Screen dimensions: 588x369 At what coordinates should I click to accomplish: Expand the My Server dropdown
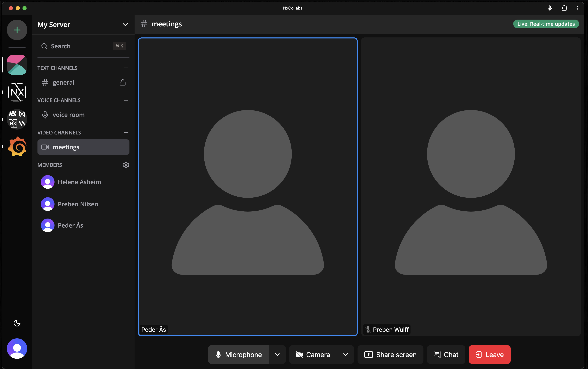click(125, 24)
